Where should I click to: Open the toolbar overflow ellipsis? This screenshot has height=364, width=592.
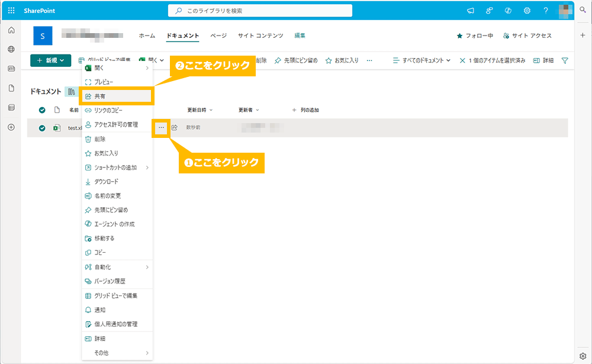tap(369, 60)
